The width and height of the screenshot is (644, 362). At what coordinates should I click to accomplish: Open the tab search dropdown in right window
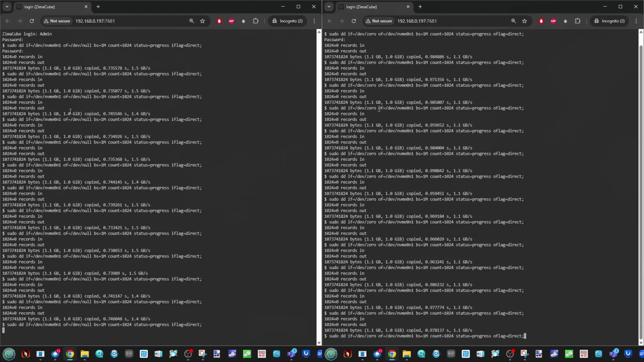(x=329, y=7)
